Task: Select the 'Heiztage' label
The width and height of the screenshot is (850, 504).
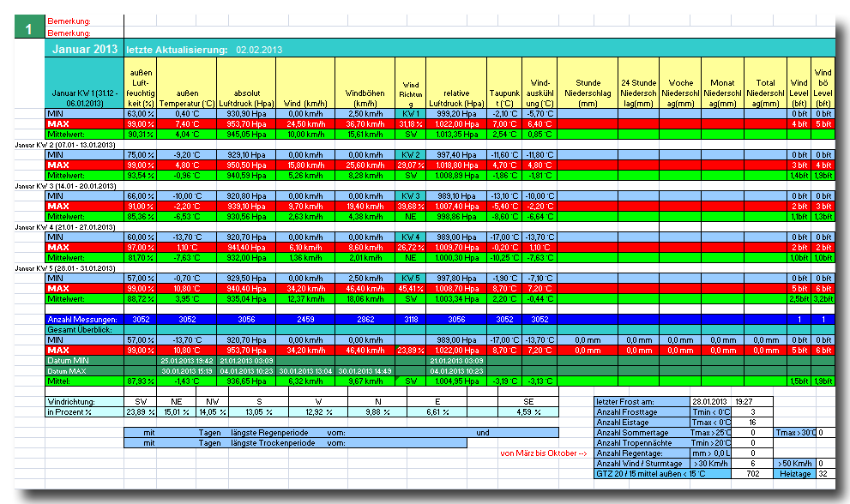Action: [795, 474]
